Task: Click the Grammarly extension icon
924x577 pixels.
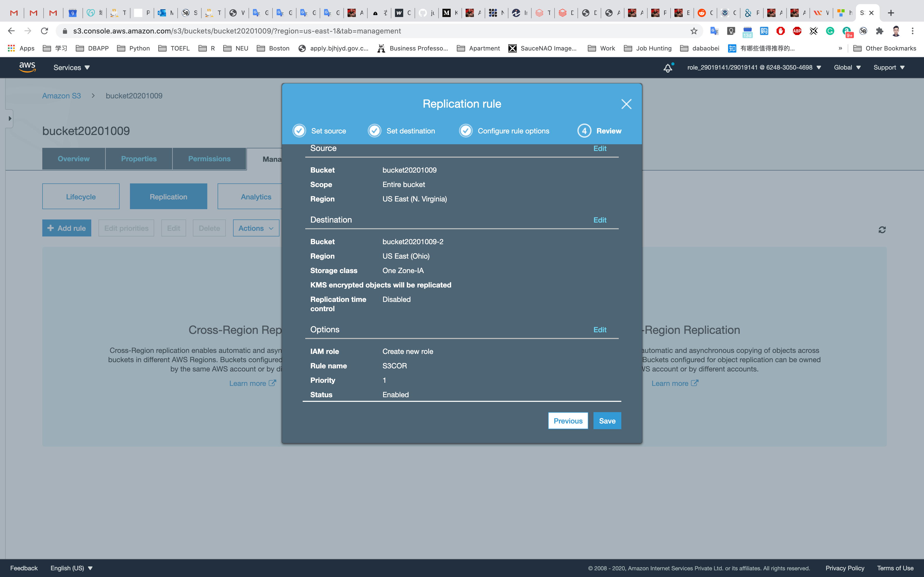Action: tap(830, 31)
